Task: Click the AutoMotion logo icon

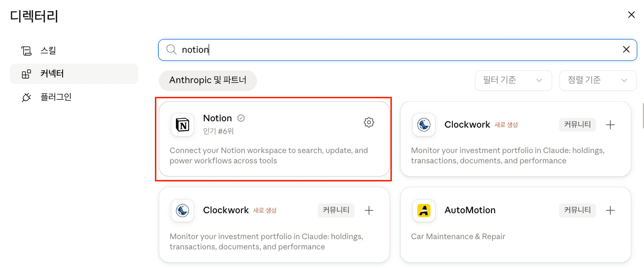Action: (424, 210)
